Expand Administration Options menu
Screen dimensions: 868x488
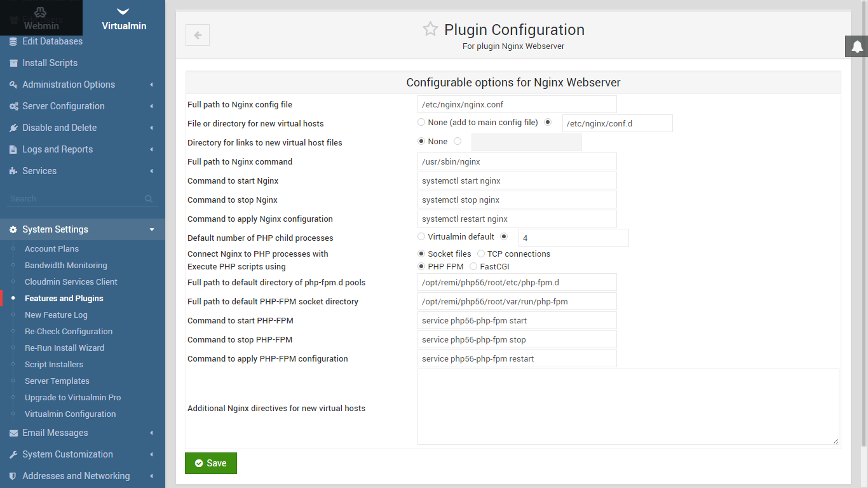click(x=69, y=85)
